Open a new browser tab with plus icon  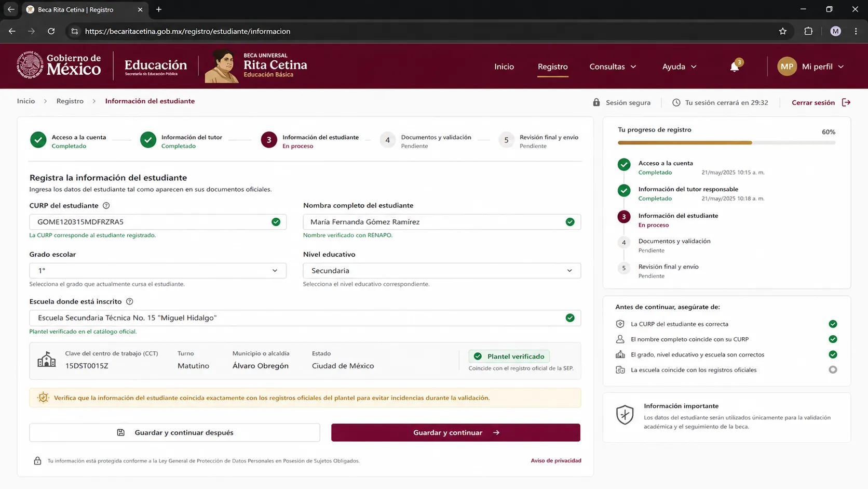pos(159,9)
